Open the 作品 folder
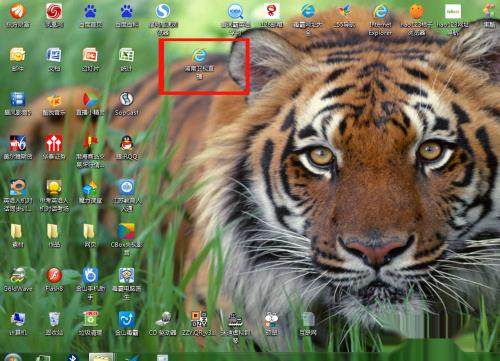Screen dimensions: 500x361 pyautogui.click(x=52, y=231)
